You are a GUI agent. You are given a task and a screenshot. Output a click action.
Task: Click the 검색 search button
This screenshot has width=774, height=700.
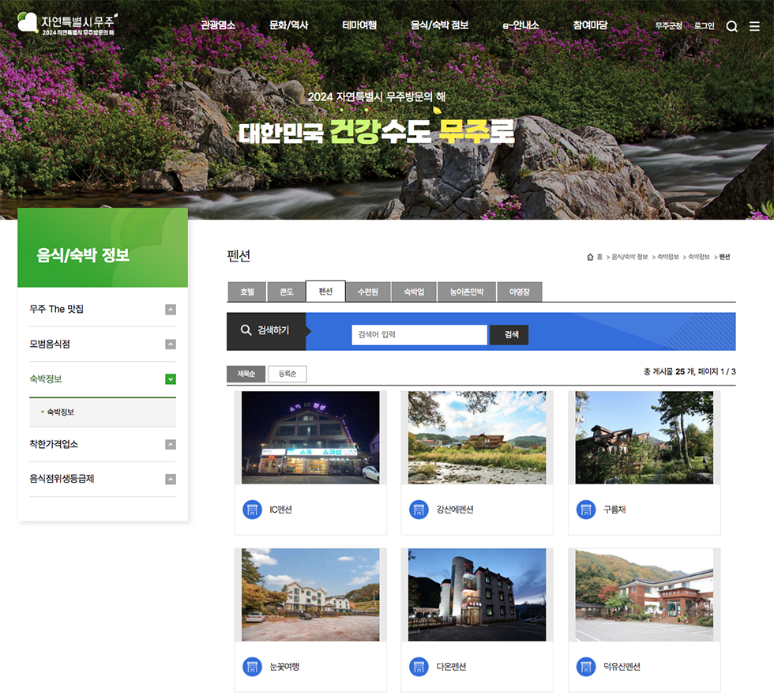tap(509, 335)
